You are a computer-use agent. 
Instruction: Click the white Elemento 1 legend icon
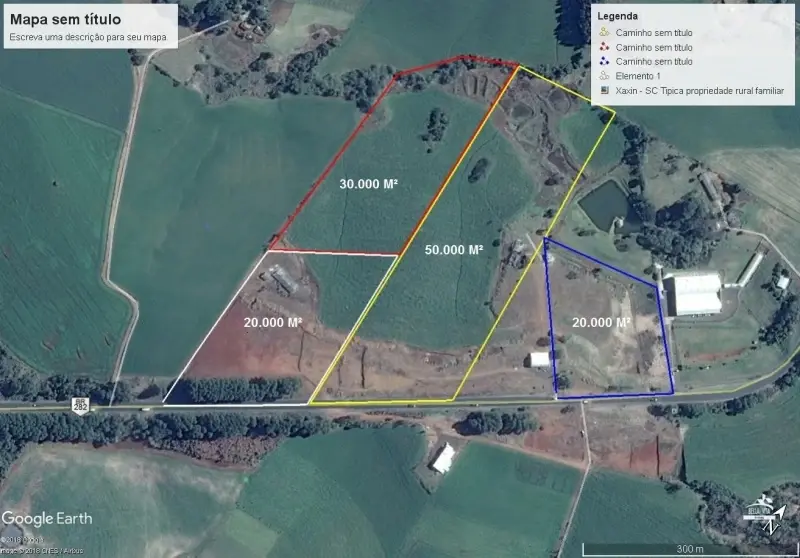coord(604,76)
